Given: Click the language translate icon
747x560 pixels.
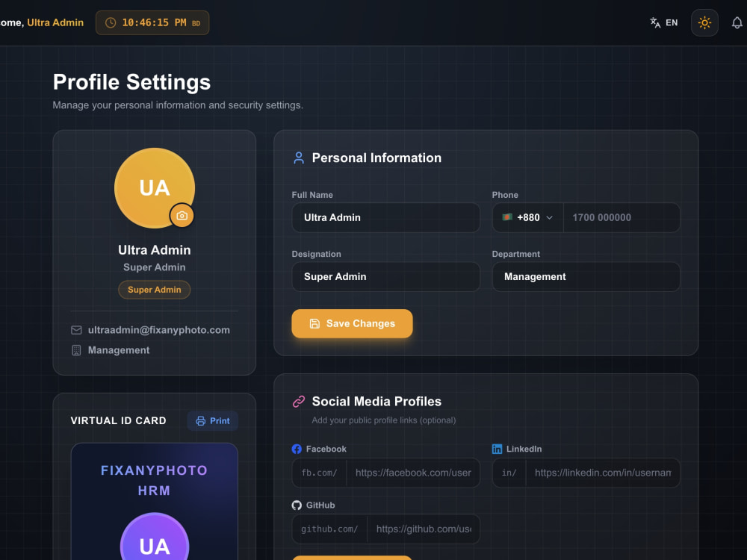Looking at the screenshot, I should [x=655, y=22].
